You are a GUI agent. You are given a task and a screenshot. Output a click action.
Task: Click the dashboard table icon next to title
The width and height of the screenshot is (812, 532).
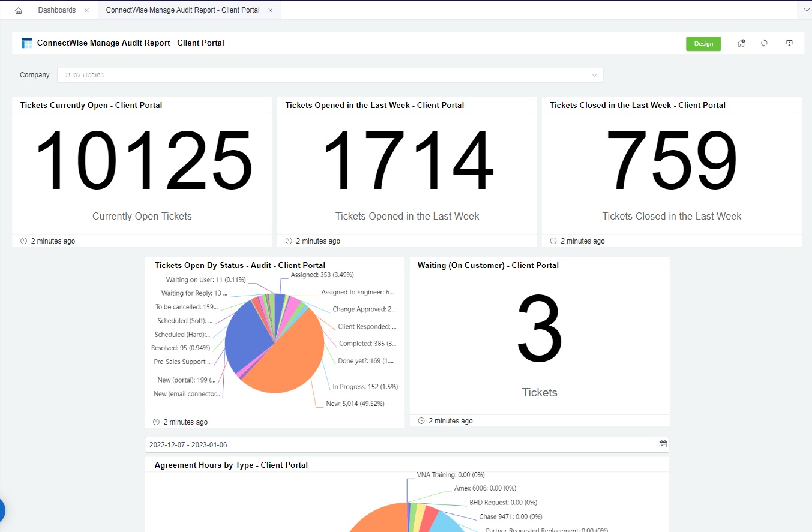coord(26,43)
